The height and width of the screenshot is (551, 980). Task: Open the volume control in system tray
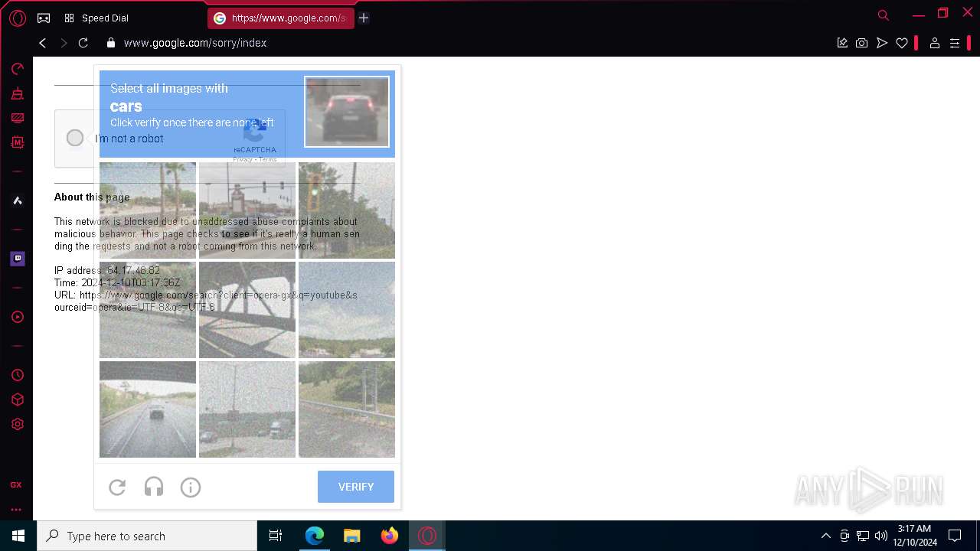coord(880,536)
